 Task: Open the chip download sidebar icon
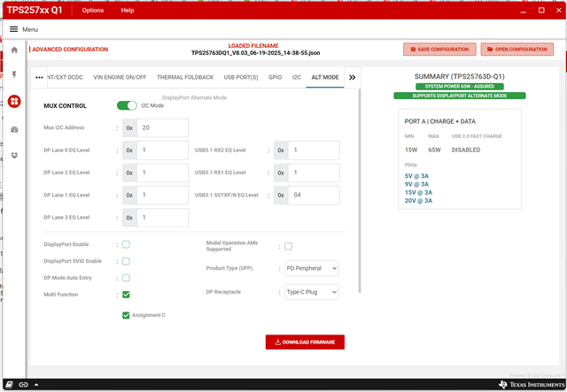click(14, 156)
